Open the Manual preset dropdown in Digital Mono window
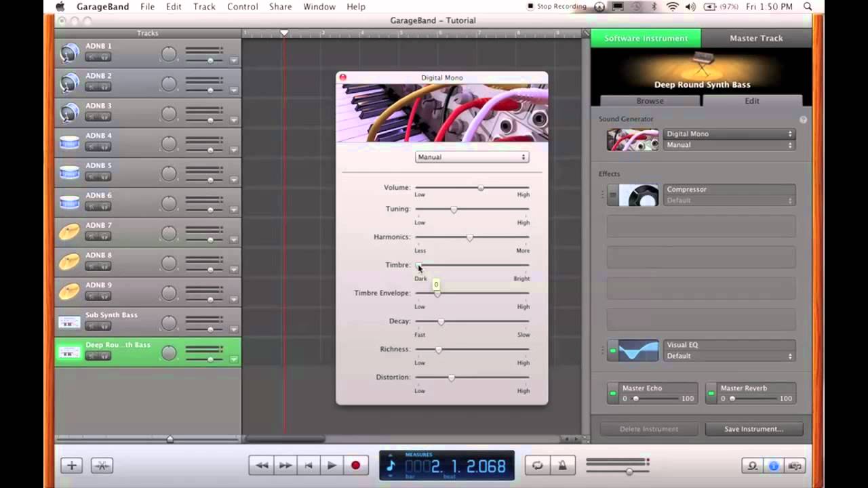 coord(472,157)
